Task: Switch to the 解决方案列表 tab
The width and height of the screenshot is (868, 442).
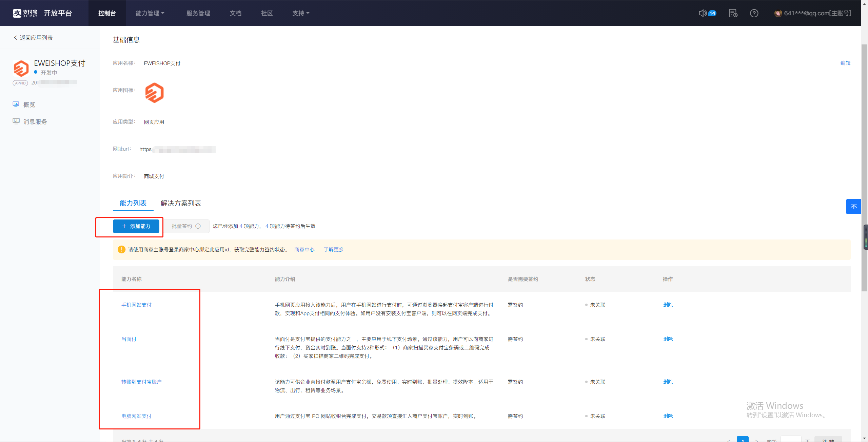Action: 181,203
